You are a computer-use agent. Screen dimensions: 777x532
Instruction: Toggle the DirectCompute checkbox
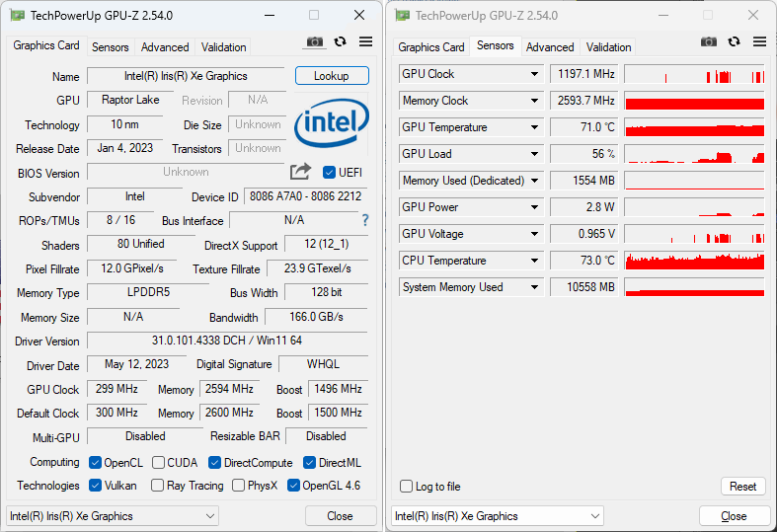click(x=214, y=463)
